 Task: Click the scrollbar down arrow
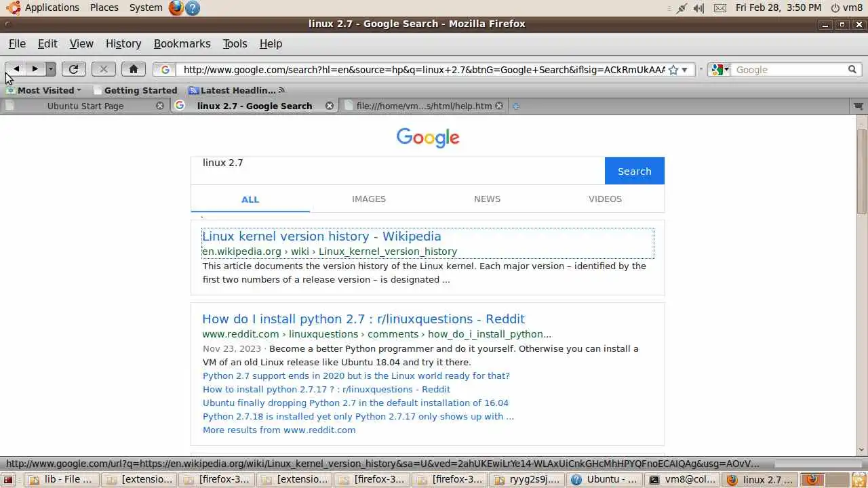[x=862, y=449]
